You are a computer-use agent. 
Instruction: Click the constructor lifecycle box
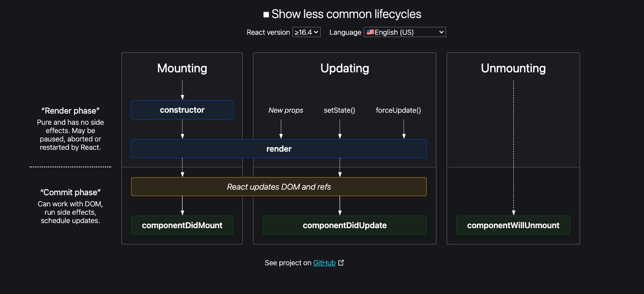[182, 110]
